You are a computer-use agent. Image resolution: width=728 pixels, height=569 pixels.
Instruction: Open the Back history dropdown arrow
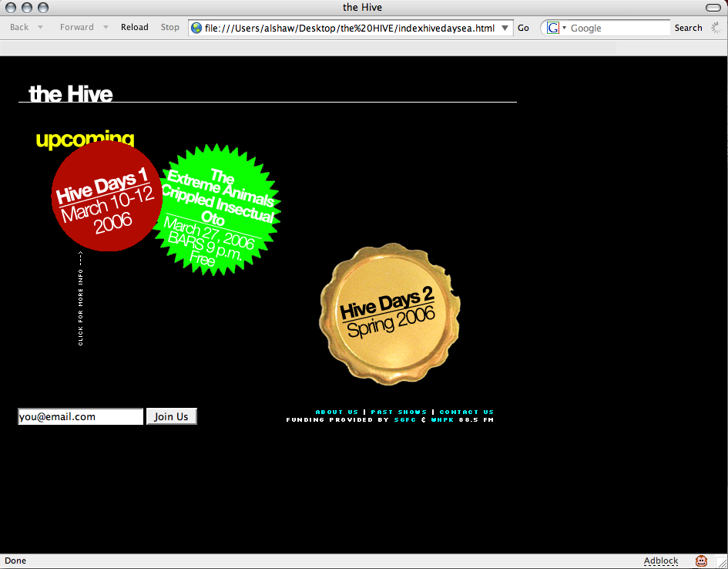pos(40,28)
